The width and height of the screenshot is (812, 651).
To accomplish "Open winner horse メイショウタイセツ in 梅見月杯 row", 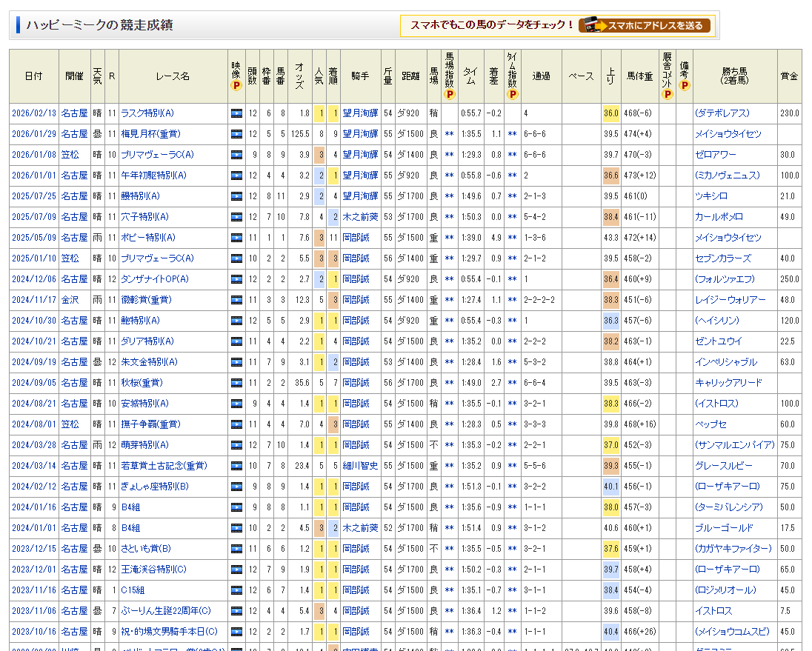I will coord(728,134).
